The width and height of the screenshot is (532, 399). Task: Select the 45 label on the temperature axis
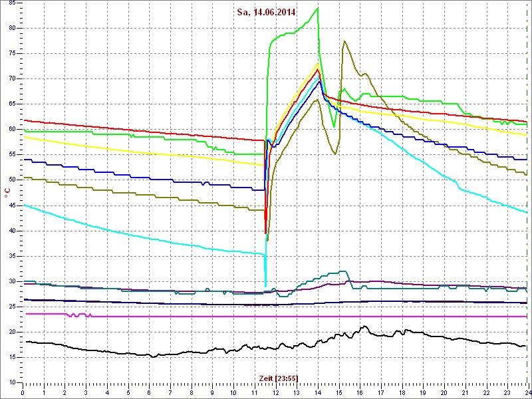13,205
